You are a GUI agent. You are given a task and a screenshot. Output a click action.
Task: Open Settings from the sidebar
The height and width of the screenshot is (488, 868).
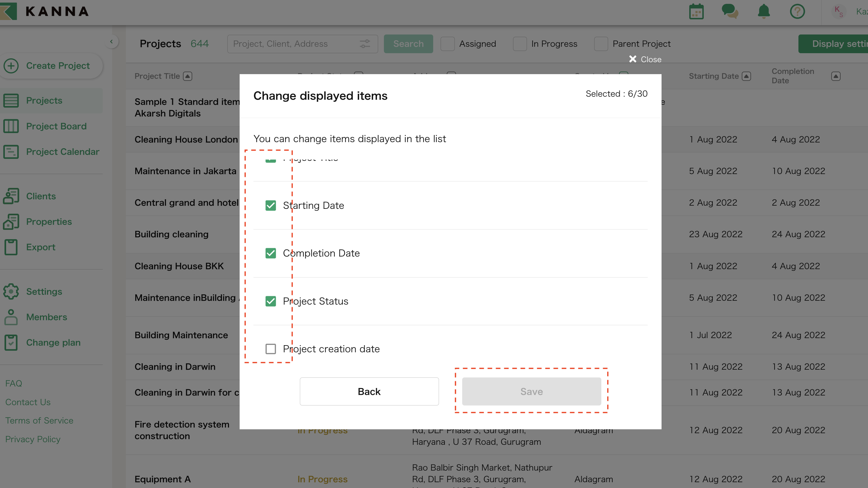(x=44, y=291)
